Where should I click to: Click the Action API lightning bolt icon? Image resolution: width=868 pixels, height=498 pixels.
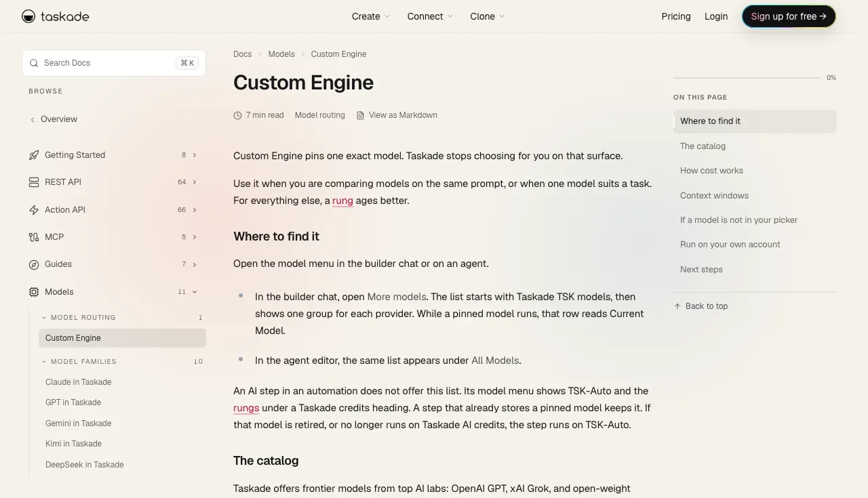(x=34, y=210)
